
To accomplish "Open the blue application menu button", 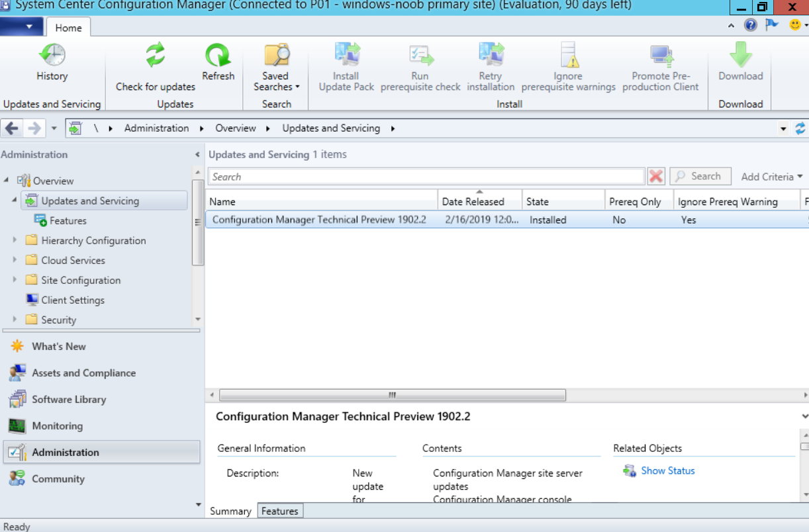I will pos(21,27).
